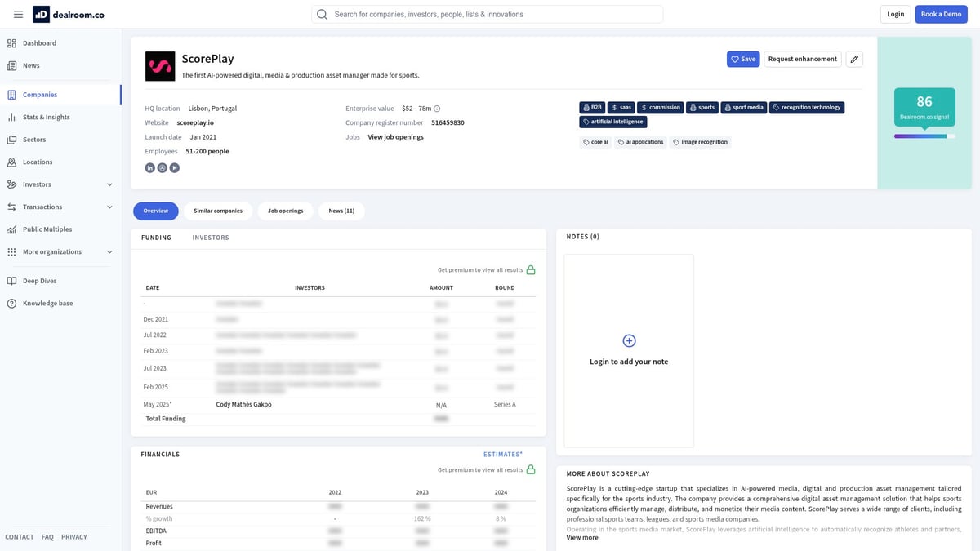
Task: Click the plus icon to add note
Action: 629,340
